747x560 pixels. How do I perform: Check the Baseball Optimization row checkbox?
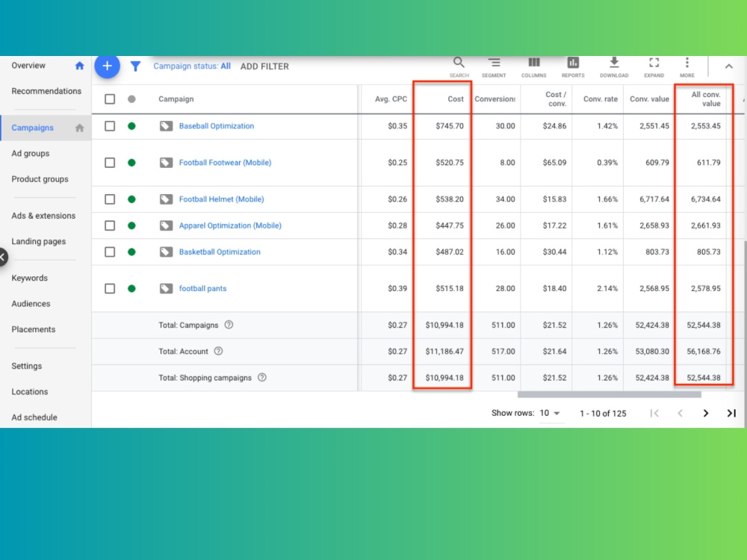coord(110,126)
